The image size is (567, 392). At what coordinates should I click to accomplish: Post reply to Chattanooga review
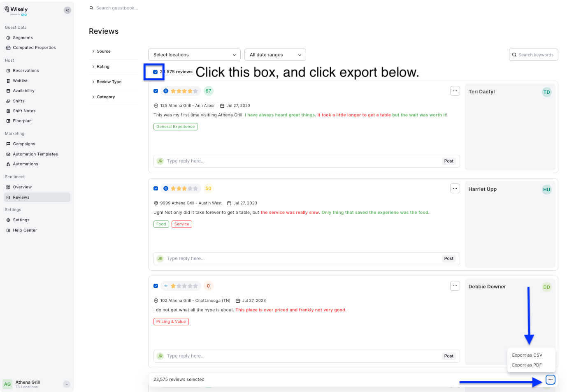click(448, 356)
